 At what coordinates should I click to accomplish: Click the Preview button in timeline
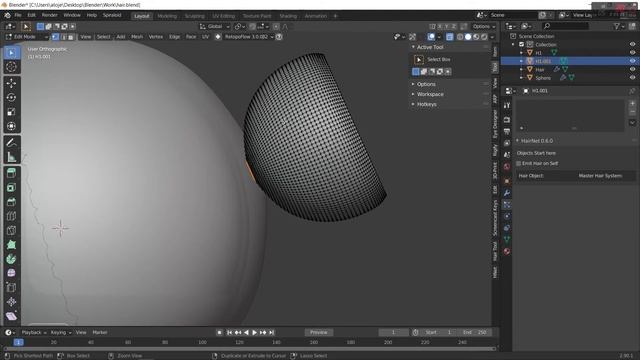(318, 332)
